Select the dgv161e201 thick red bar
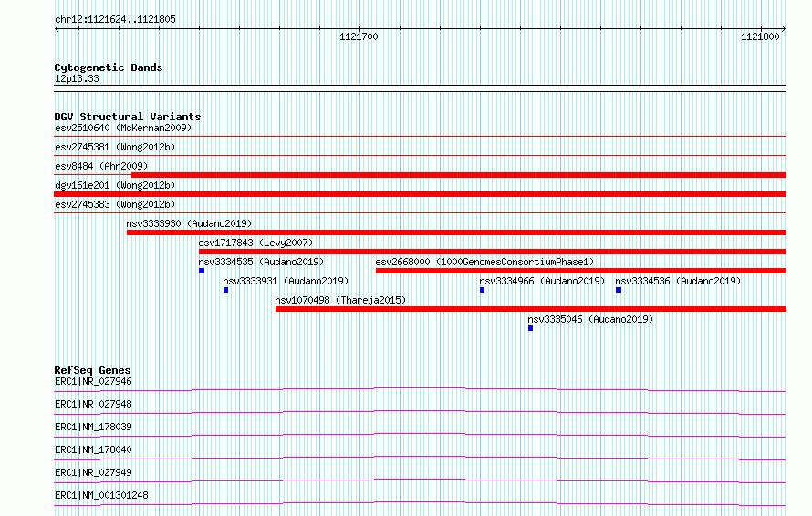The height and width of the screenshot is (516, 812). [420, 194]
